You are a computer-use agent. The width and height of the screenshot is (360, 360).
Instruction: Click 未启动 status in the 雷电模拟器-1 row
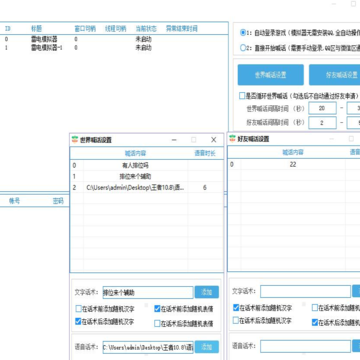143,48
